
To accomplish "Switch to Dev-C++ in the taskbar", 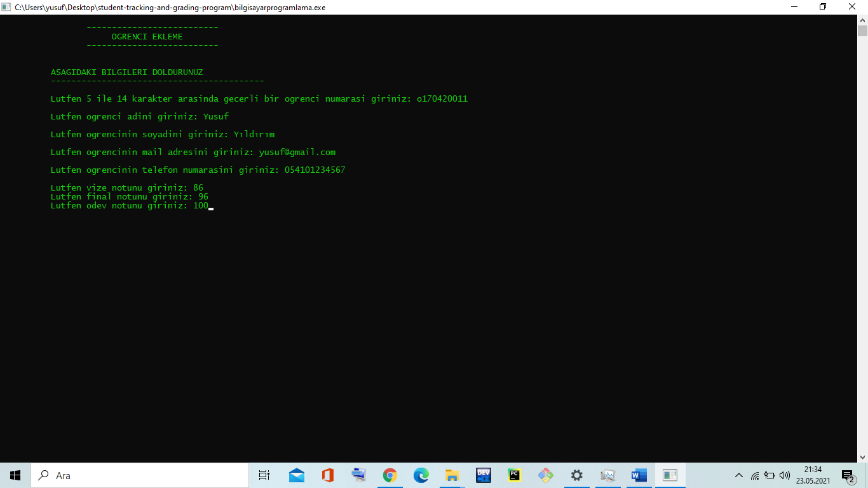I will [x=484, y=475].
